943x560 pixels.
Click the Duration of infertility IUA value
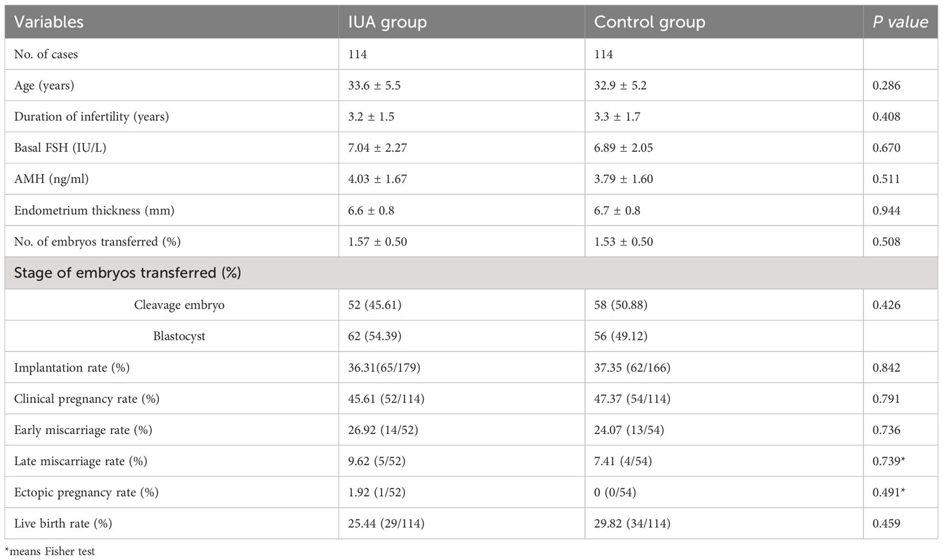[371, 117]
